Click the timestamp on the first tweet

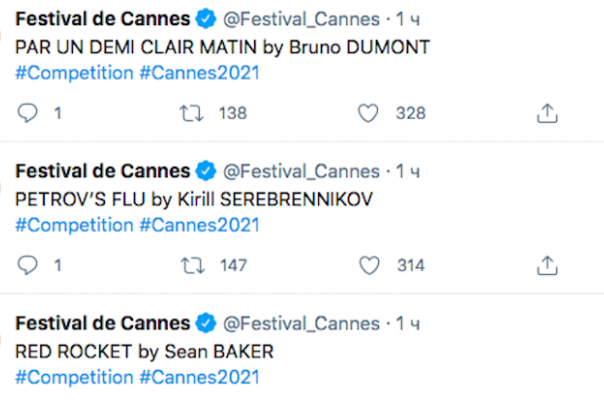(408, 19)
